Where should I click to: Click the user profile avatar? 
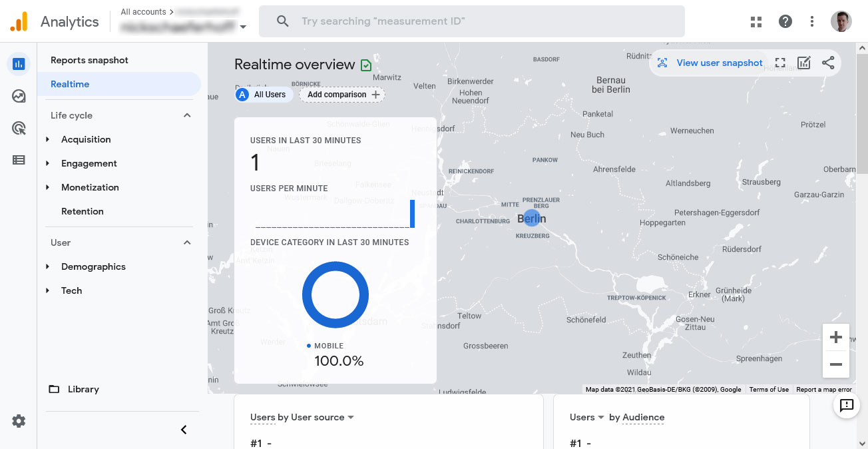pos(841,21)
